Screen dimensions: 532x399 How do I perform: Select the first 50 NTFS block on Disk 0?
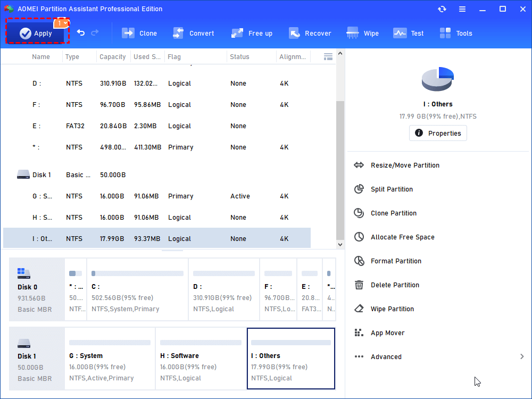point(76,289)
